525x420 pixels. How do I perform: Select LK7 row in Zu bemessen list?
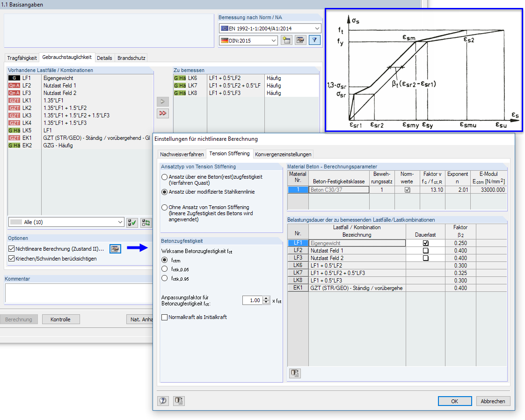point(246,85)
